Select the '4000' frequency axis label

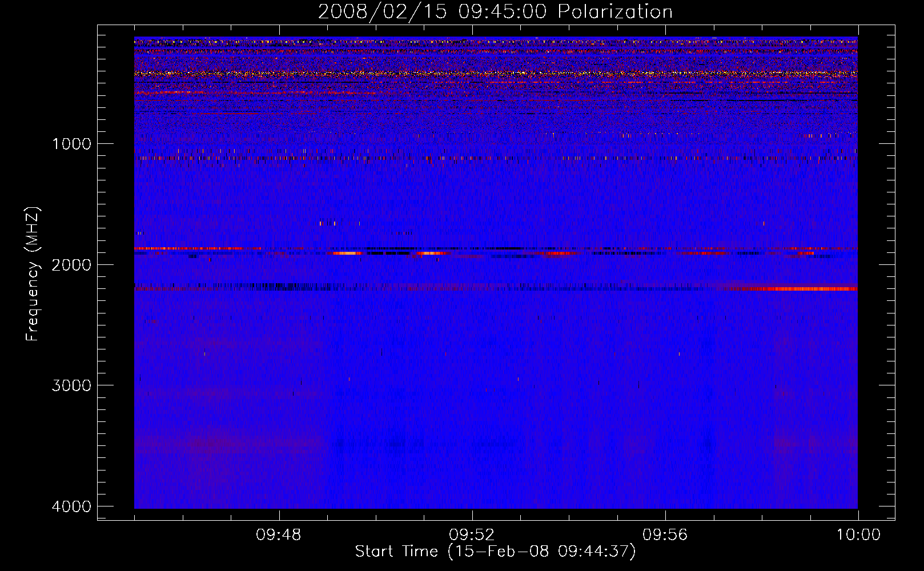coord(71,506)
